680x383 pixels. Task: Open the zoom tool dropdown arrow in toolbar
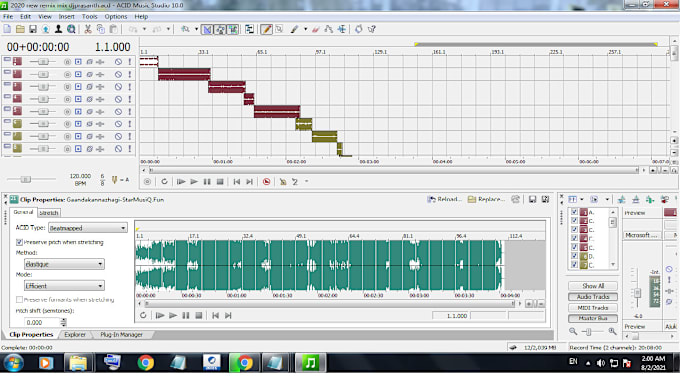[x=196, y=29]
